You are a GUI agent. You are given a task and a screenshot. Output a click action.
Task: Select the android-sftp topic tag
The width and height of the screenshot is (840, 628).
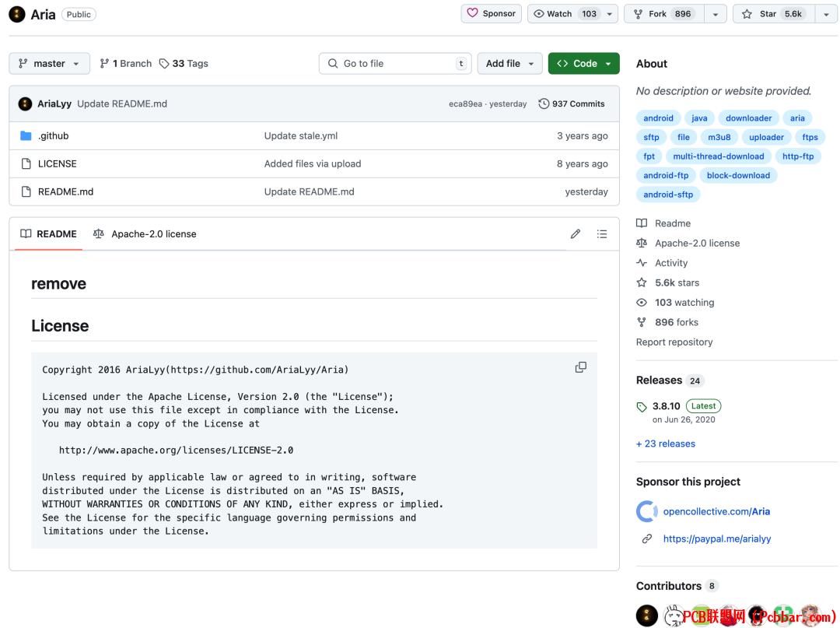[669, 195]
